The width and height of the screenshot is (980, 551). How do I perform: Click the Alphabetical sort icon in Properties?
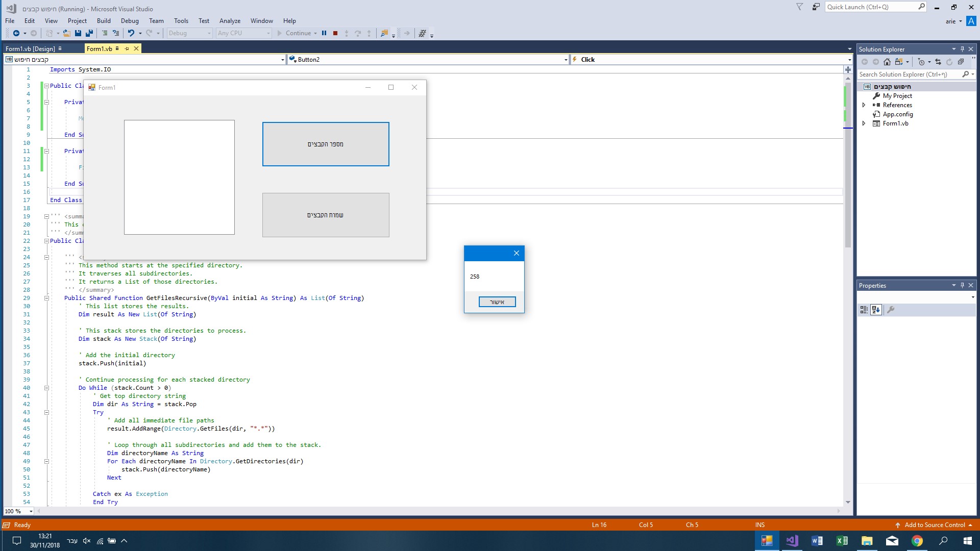876,310
